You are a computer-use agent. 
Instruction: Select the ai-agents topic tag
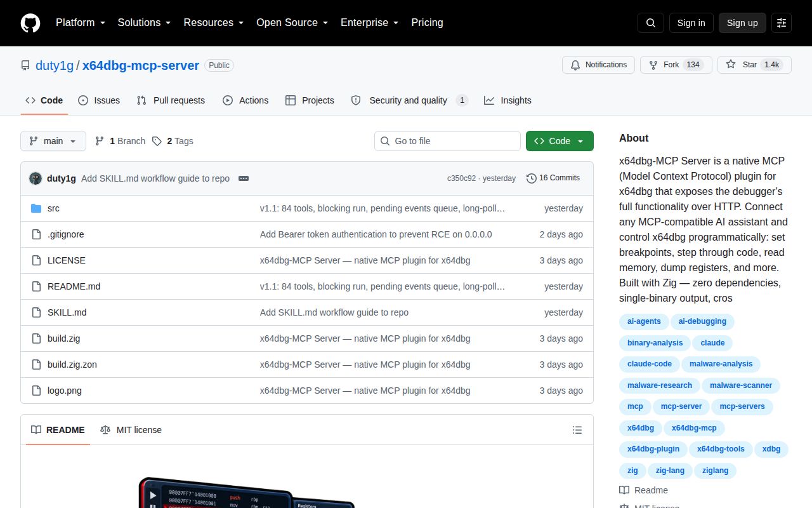(x=644, y=321)
